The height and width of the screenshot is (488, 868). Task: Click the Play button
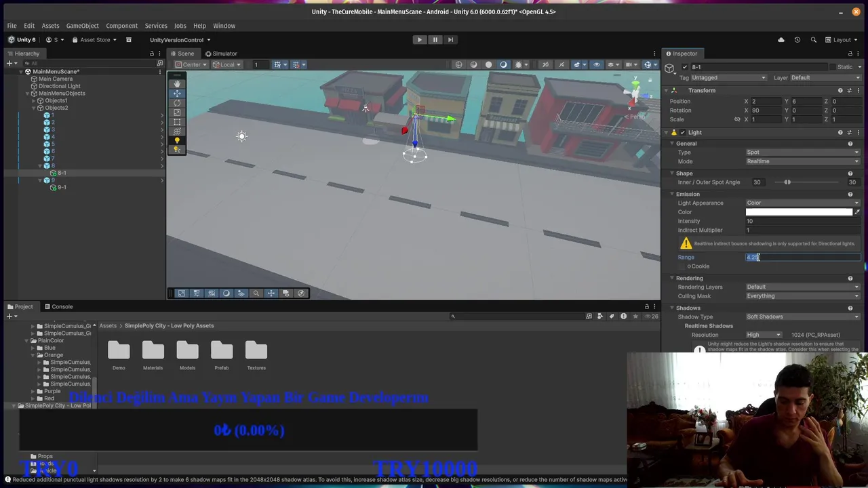tap(419, 39)
